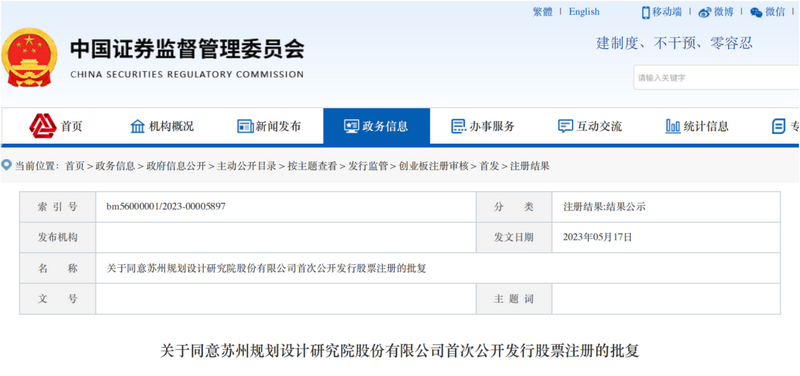
Task: Click the WeChat icon in header
Action: click(757, 13)
